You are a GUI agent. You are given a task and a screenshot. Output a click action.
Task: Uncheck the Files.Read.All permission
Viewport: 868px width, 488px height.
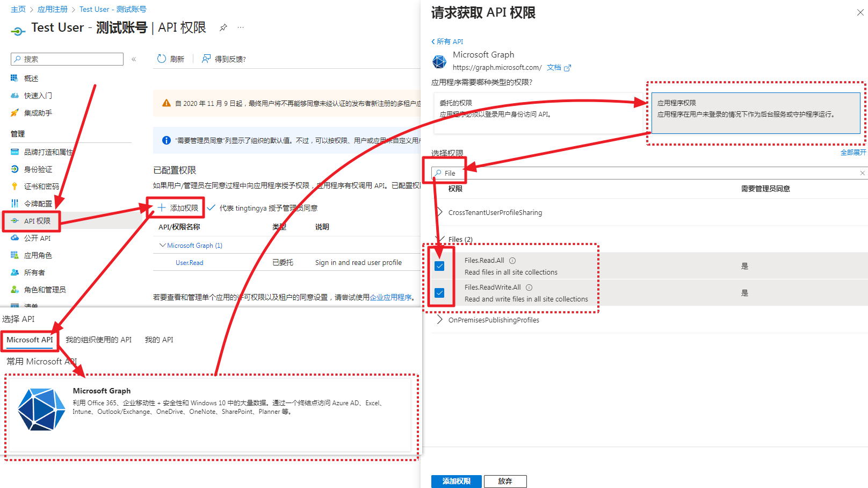[x=440, y=265]
